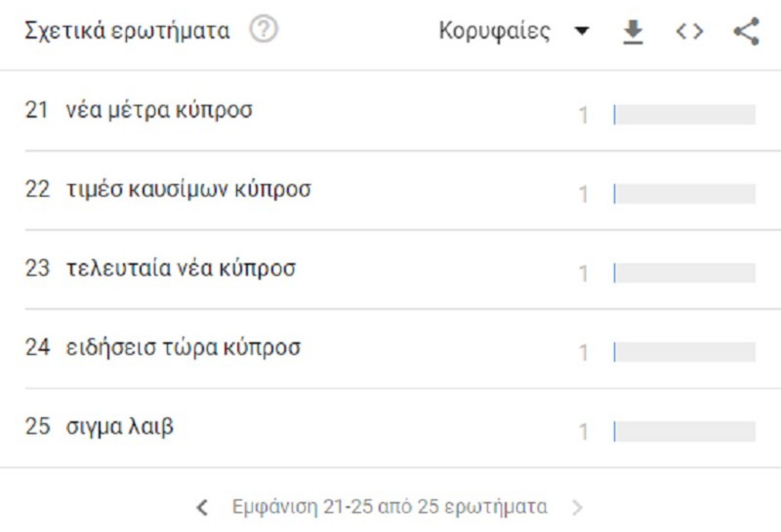Click query ειδήσεισ τώρα κύπροσ
Viewport: 781px width, 532px height.
[x=183, y=348]
